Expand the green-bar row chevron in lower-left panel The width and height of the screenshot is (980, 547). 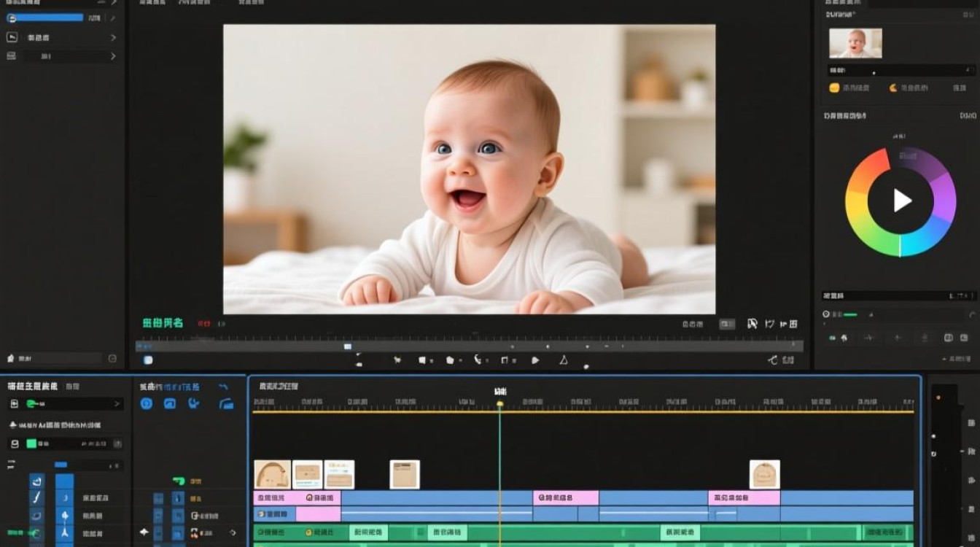pos(117,404)
